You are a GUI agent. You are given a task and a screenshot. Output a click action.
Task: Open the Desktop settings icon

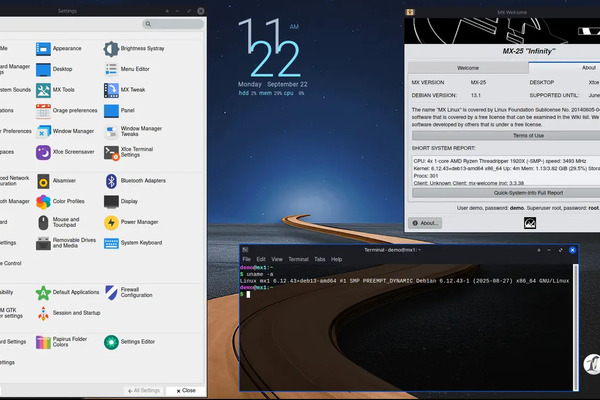pos(43,70)
